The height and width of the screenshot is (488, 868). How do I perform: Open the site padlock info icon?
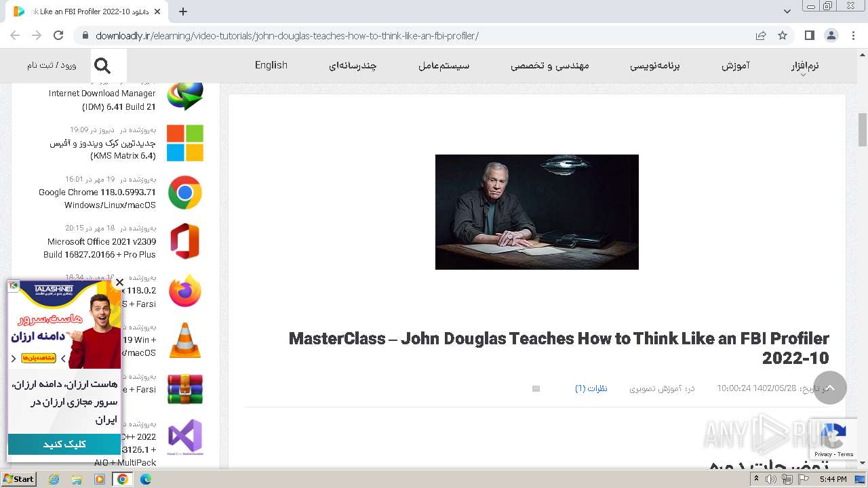85,36
